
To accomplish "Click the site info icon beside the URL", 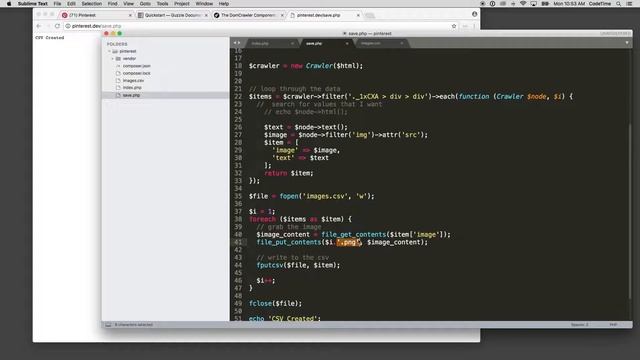I will point(68,26).
